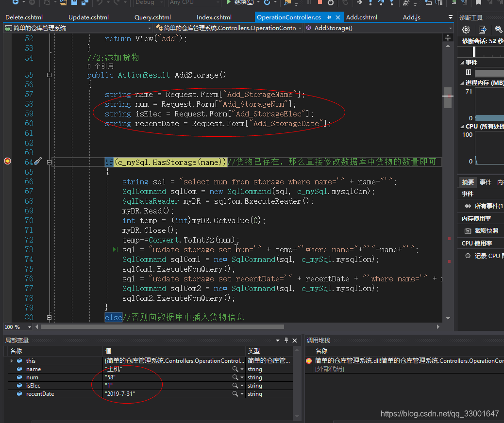This screenshot has height=423, width=504.
Task: Click the all events filter icon
Action: click(468, 206)
